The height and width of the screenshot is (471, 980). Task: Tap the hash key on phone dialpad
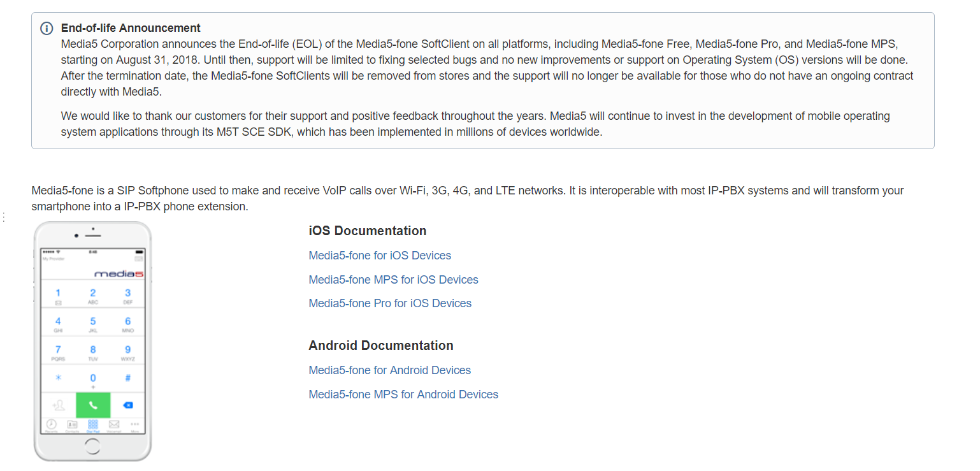coord(127,379)
